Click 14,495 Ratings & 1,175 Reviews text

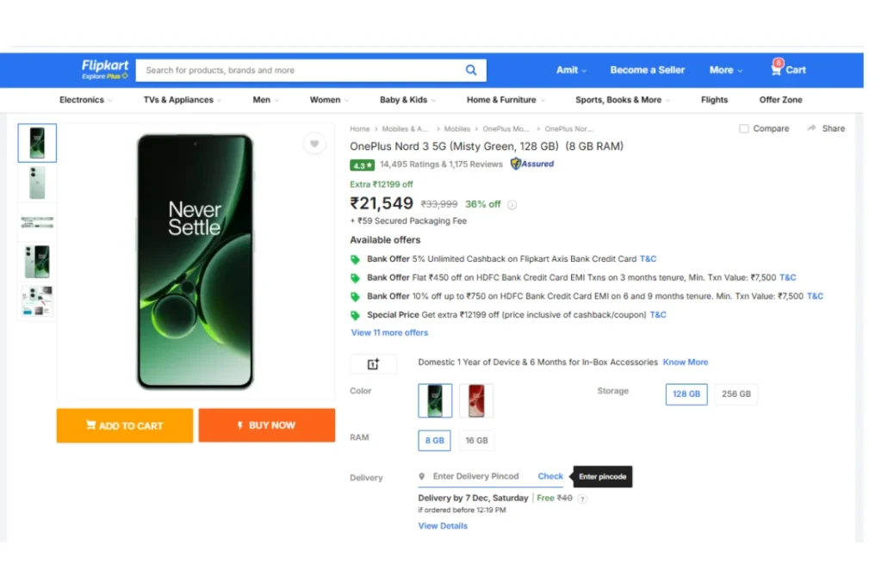tap(441, 164)
